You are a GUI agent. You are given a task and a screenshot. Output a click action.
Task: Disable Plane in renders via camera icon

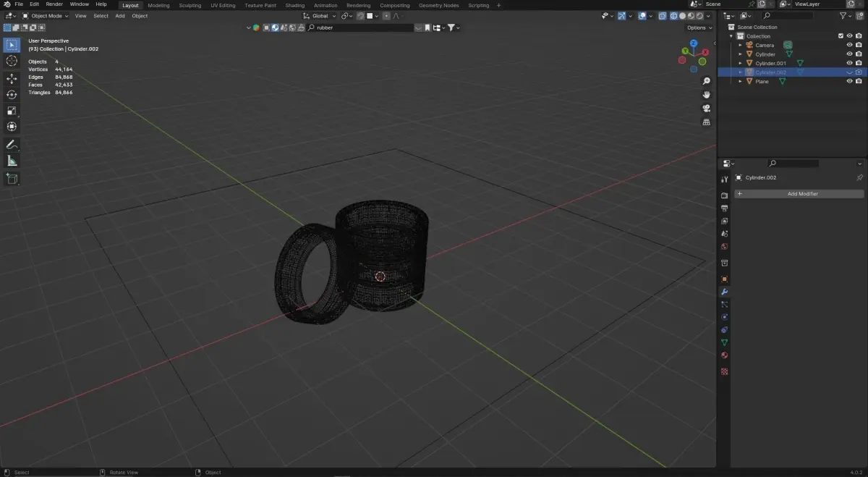coord(859,81)
